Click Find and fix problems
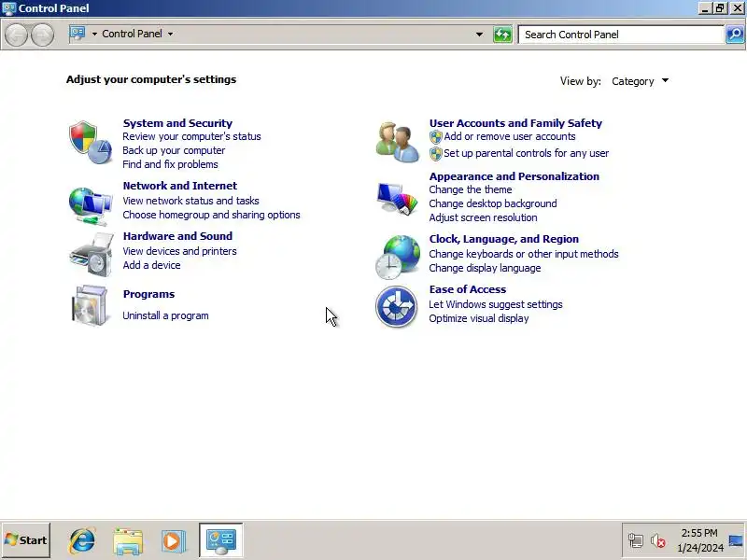This screenshot has width=747, height=560. click(170, 164)
